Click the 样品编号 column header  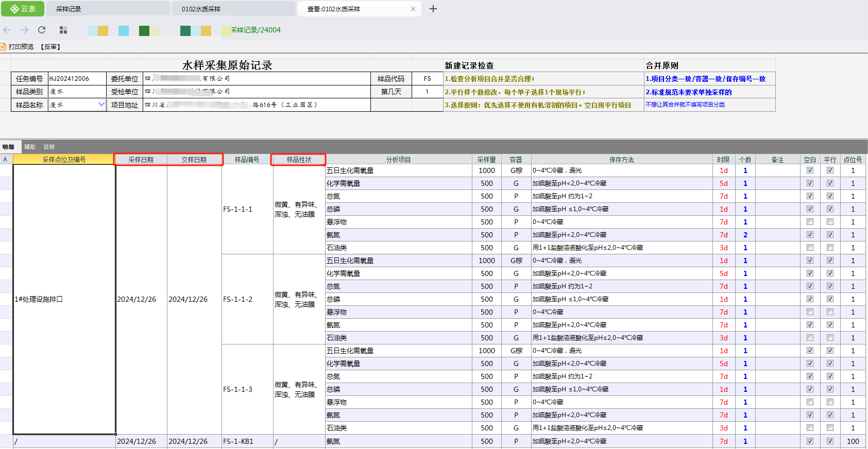click(247, 160)
